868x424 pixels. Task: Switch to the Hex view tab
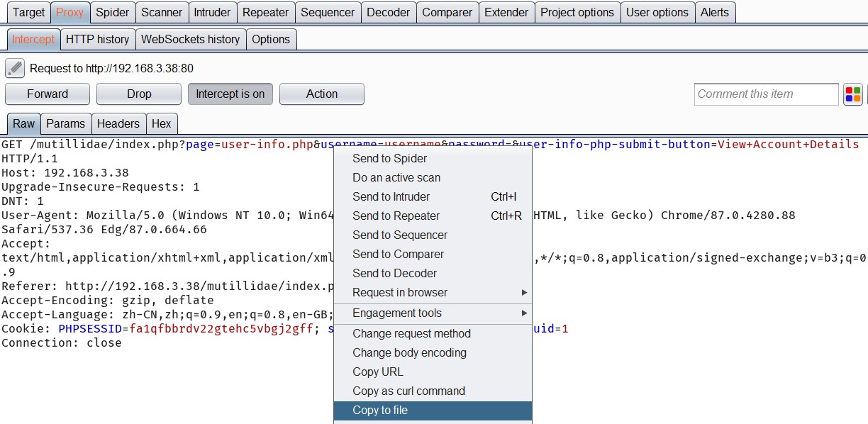(162, 123)
